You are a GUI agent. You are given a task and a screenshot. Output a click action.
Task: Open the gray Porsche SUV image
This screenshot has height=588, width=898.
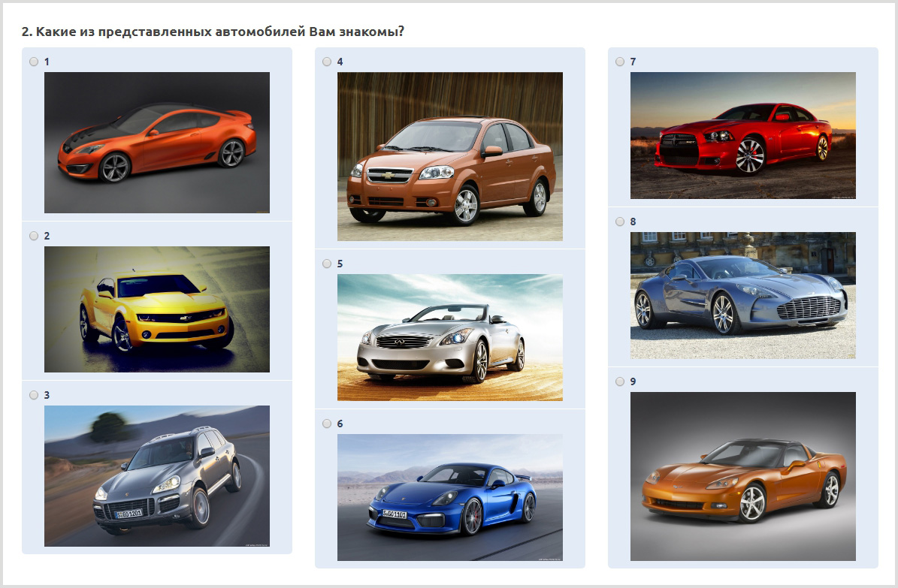click(157, 476)
